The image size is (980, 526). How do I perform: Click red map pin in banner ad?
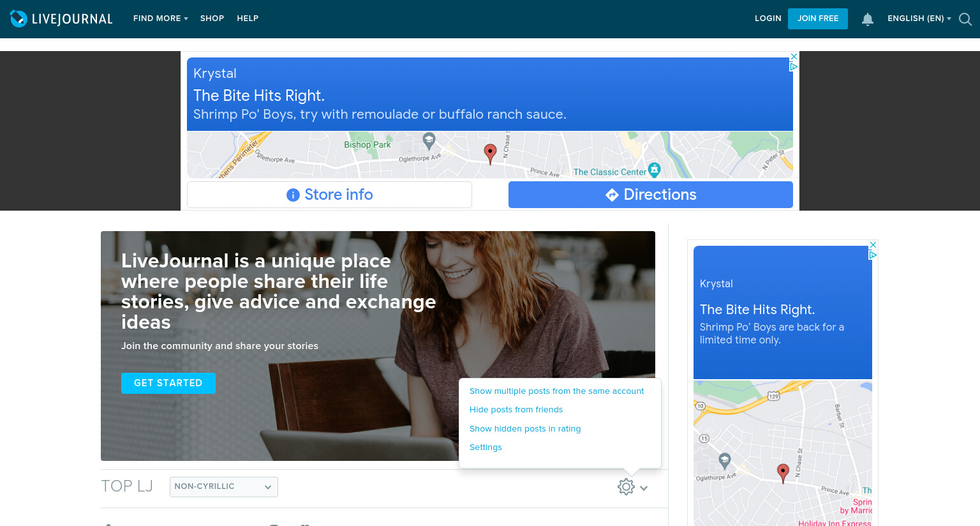pyautogui.click(x=490, y=154)
